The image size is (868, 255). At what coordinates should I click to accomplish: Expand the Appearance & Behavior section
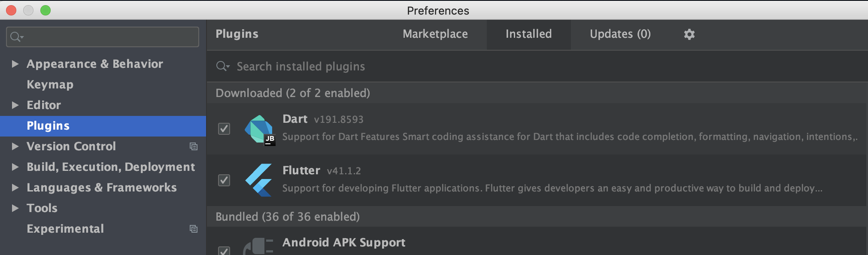point(15,64)
